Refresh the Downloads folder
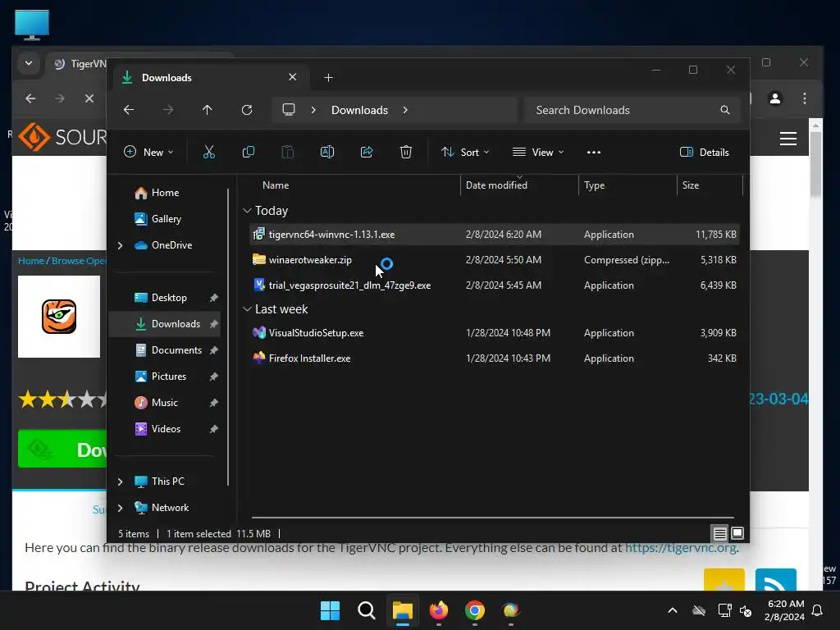The image size is (840, 630). click(247, 110)
